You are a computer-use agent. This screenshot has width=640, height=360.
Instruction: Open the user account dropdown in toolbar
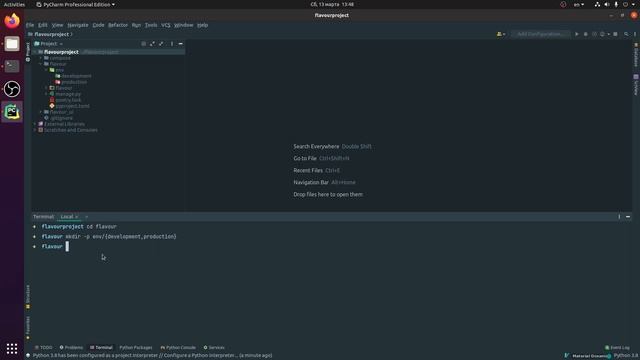501,34
